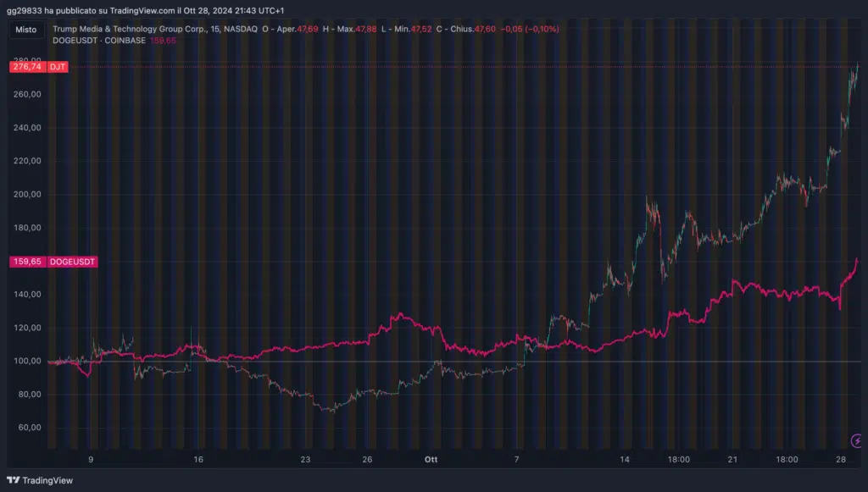Click the date 7 on time axis
This screenshot has height=492, width=868.
pyautogui.click(x=516, y=459)
